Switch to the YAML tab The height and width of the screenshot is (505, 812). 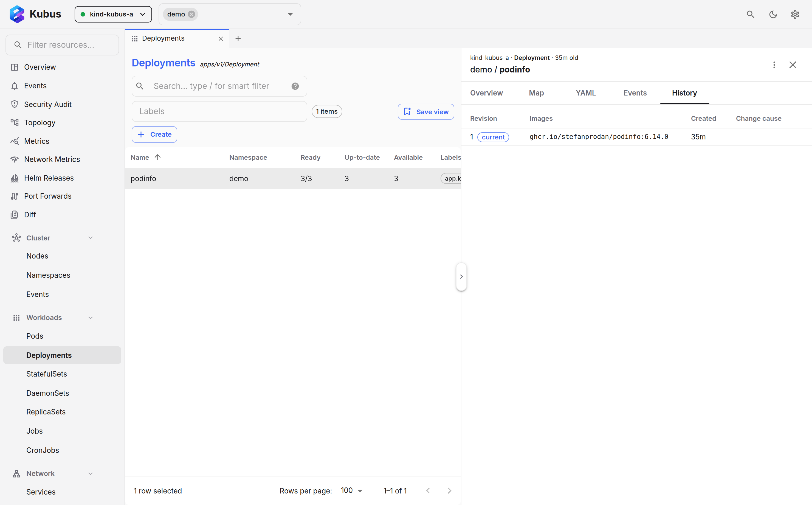(586, 93)
